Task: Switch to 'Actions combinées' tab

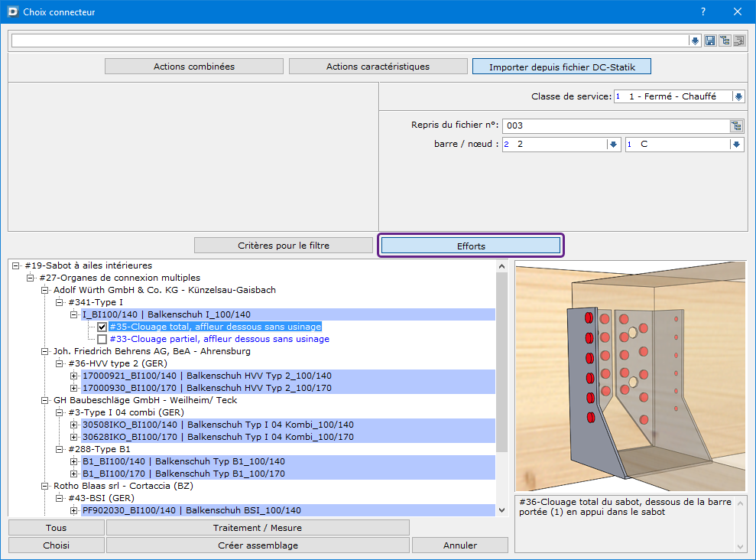Action: pyautogui.click(x=194, y=67)
